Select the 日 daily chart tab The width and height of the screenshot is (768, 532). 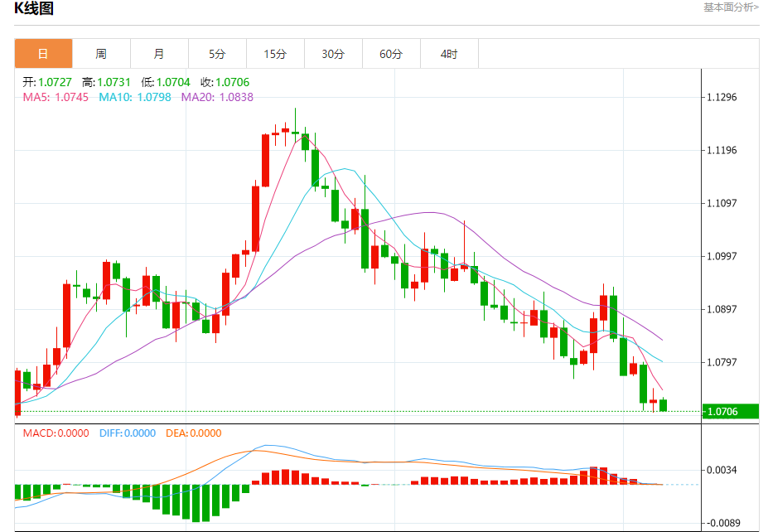(44, 53)
